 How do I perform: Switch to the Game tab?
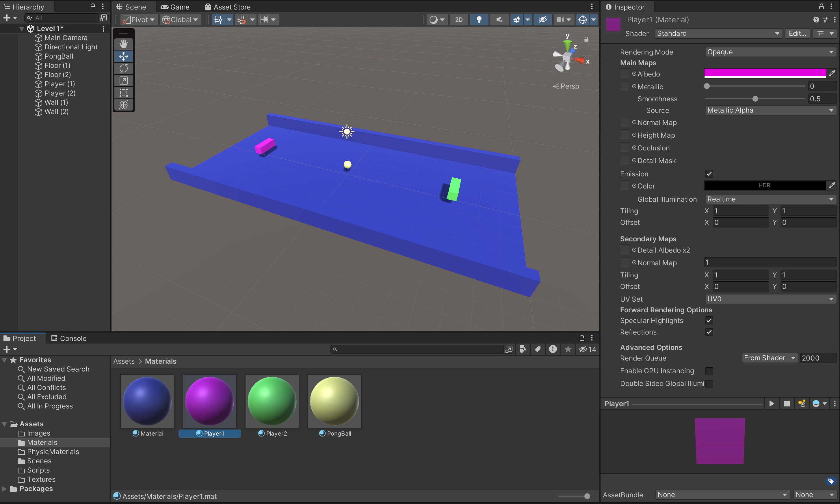[x=175, y=7]
